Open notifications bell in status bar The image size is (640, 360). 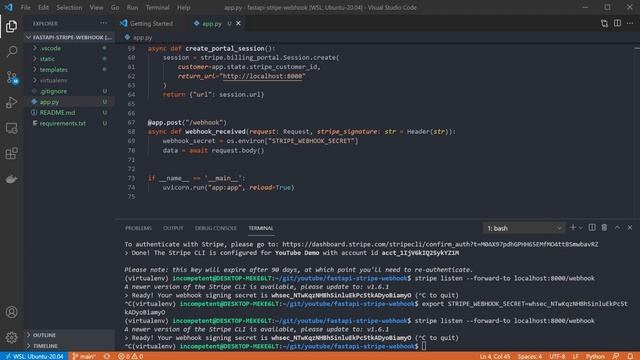pos(631,356)
